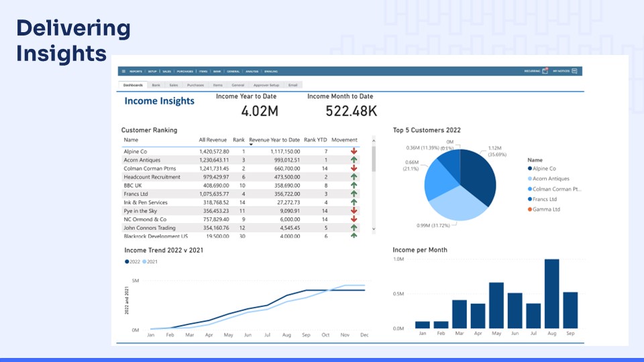The width and height of the screenshot is (644, 362).
Task: Click John Connors Trading customer name
Action: click(150, 228)
